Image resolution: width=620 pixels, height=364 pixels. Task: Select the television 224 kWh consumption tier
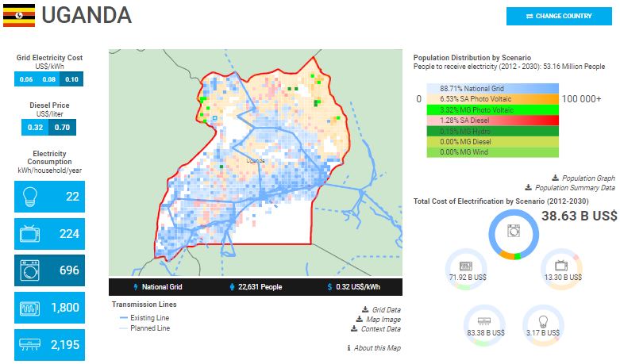click(x=50, y=233)
